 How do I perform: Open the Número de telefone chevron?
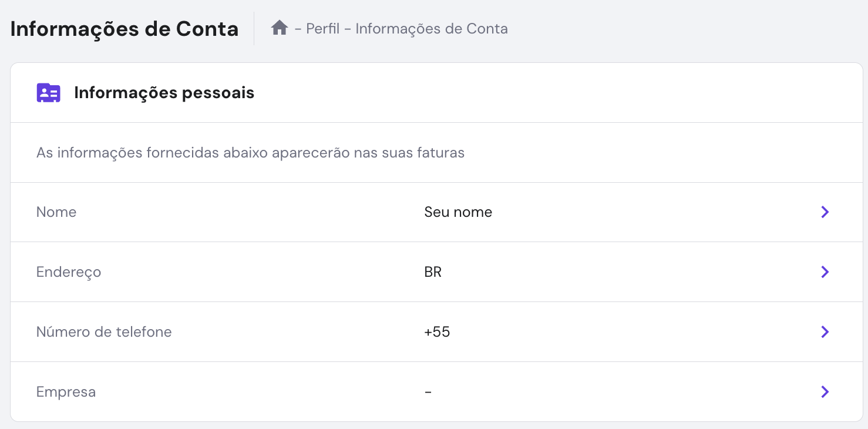[825, 332]
